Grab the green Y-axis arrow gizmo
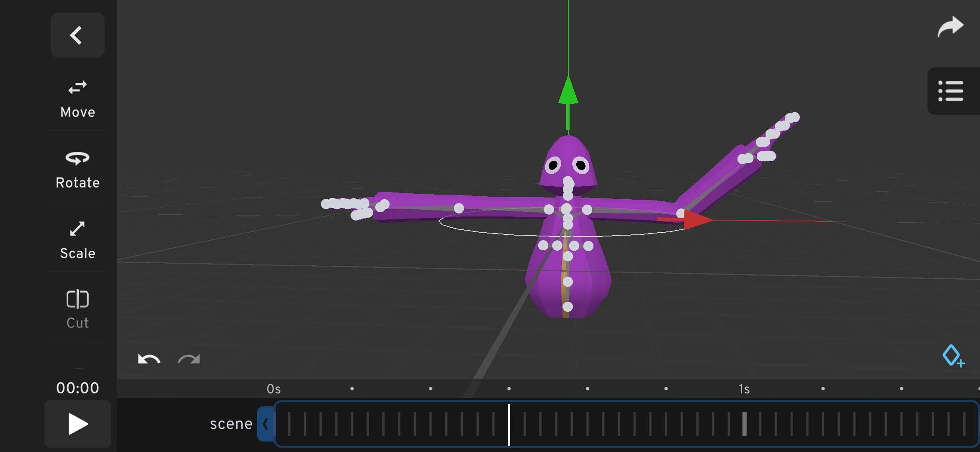 568,103
